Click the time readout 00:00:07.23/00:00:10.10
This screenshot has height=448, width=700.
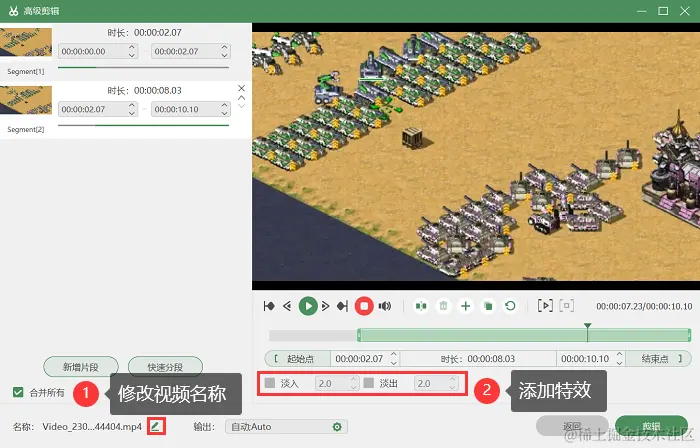click(x=644, y=306)
